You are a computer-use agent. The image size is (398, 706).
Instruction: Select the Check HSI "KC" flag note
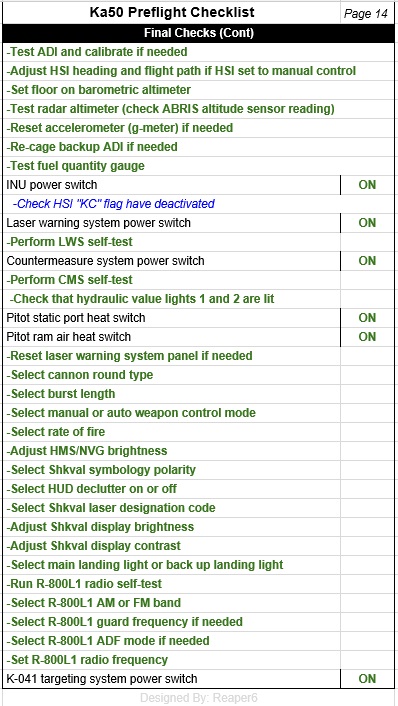[113, 204]
